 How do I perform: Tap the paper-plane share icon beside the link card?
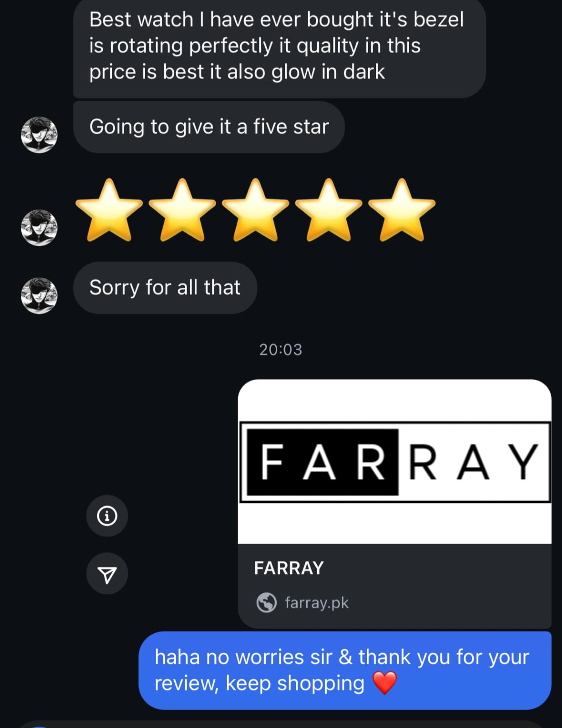107,574
